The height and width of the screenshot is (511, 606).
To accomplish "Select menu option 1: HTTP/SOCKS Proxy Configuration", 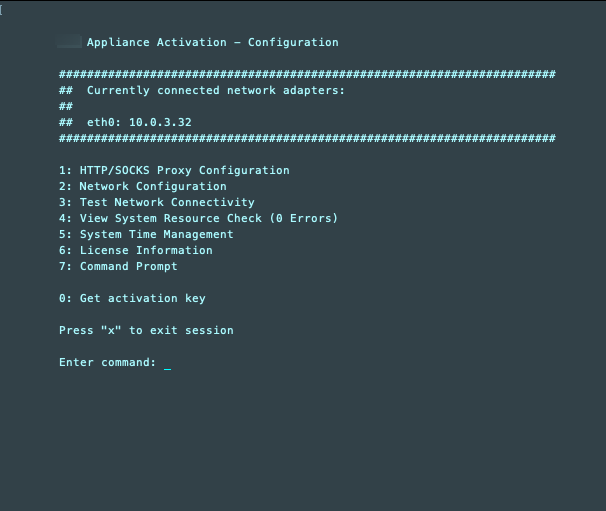I will click(174, 170).
